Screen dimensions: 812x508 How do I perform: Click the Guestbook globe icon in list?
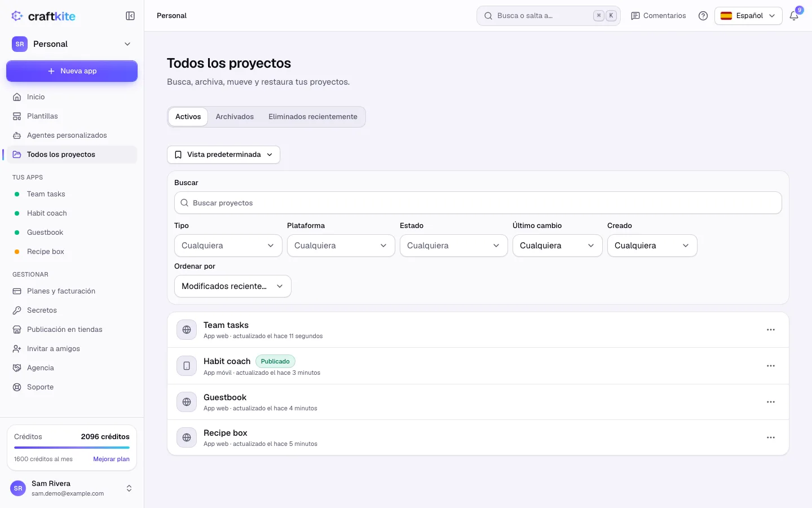[x=187, y=402]
